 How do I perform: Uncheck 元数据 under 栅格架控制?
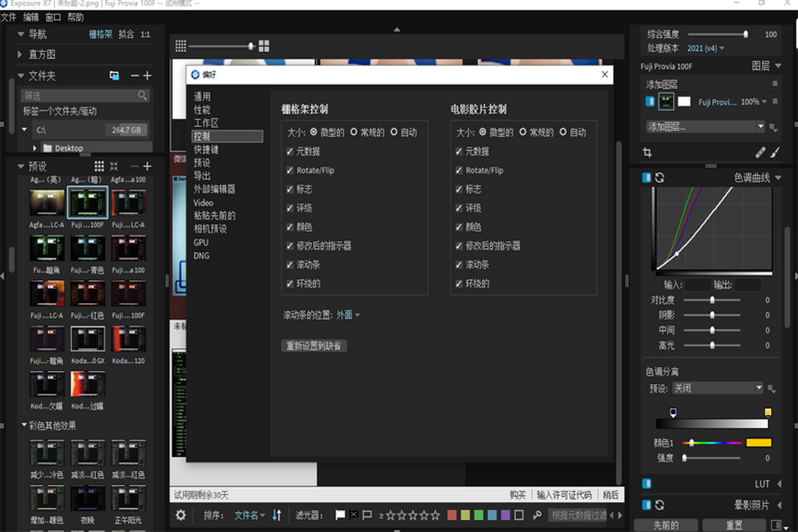(290, 152)
